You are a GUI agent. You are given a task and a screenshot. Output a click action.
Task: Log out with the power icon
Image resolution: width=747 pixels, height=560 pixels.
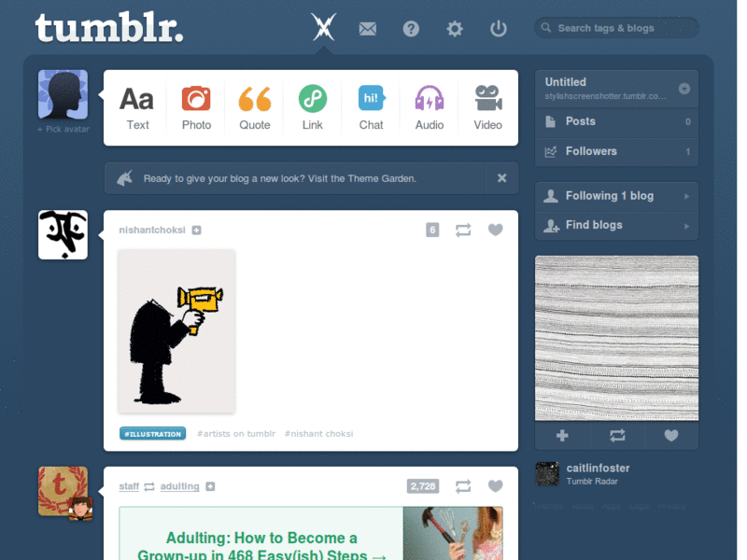pos(499,29)
